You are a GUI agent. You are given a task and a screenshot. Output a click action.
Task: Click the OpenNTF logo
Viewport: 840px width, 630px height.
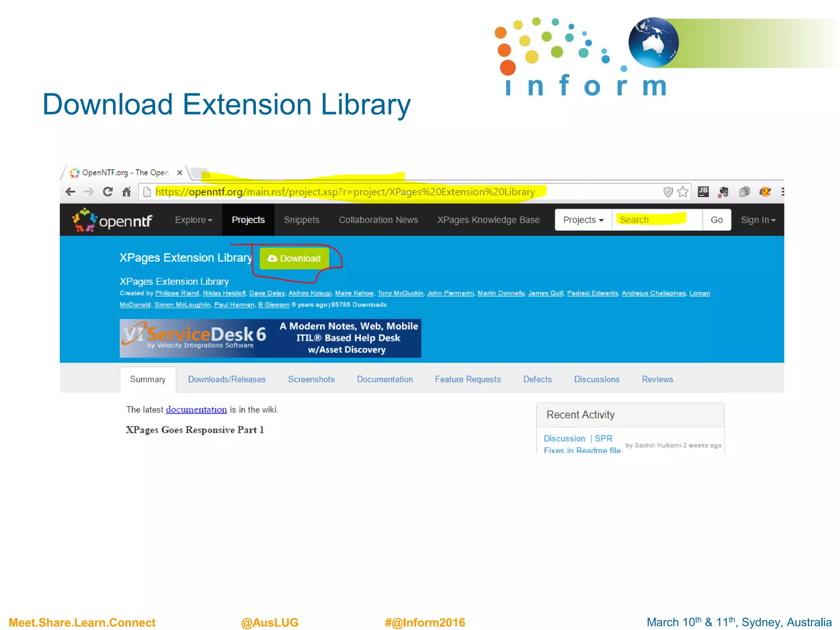[112, 220]
